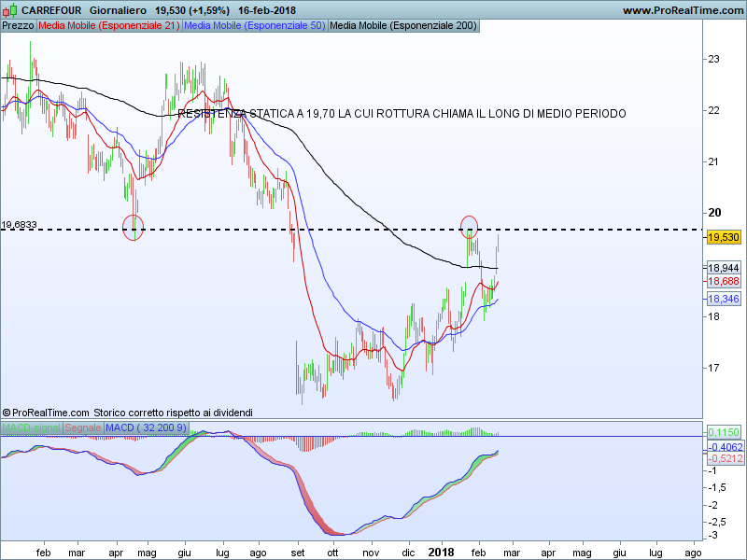Open the 16-feb-2018 date field

(x=269, y=10)
